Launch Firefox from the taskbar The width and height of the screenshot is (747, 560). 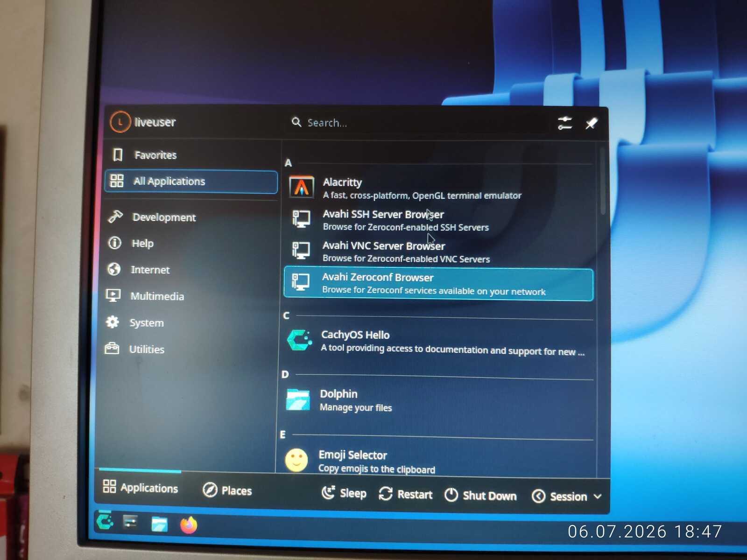tap(189, 525)
